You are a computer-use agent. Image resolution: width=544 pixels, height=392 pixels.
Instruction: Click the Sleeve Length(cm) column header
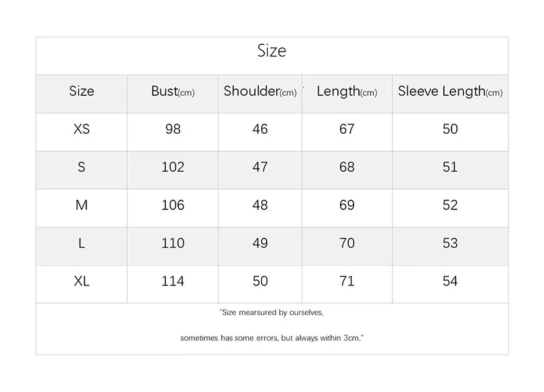click(450, 92)
